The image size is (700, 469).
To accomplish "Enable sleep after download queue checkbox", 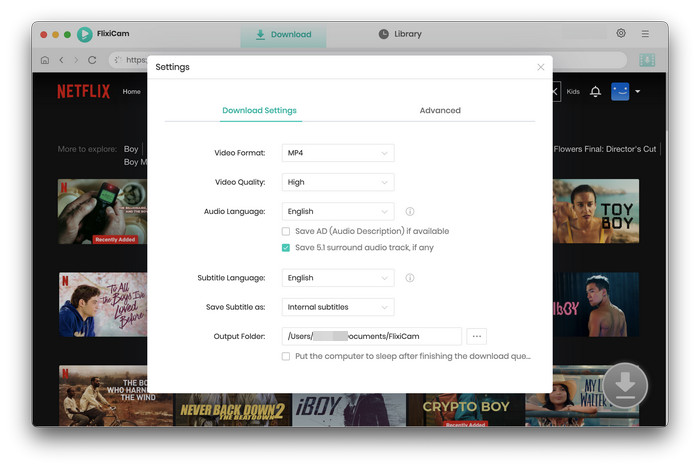I will (286, 356).
